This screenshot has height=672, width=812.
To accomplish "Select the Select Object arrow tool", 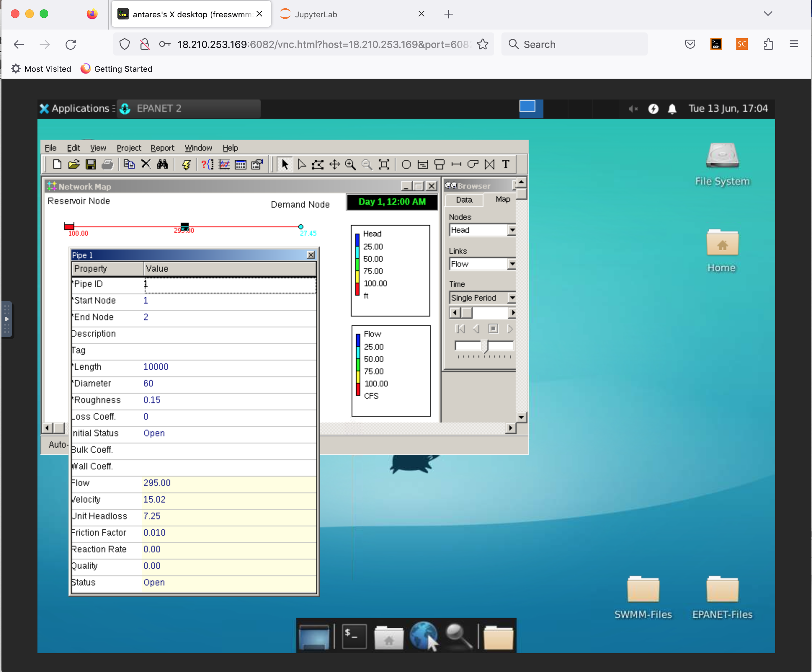I will 285,164.
